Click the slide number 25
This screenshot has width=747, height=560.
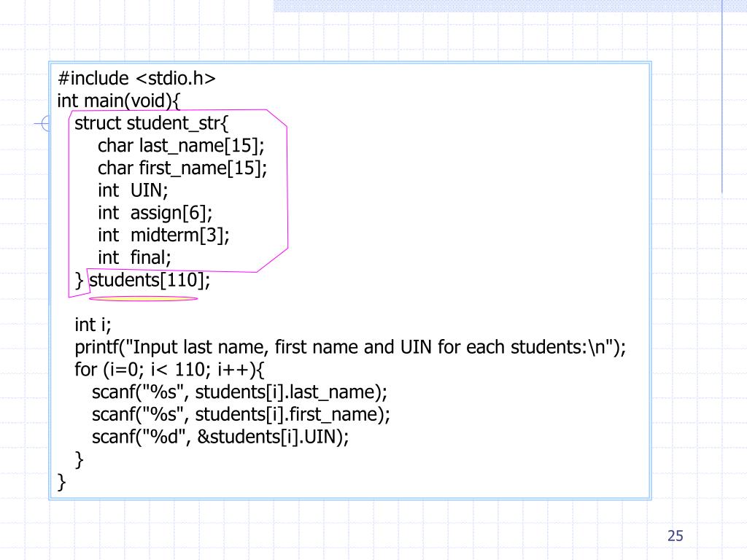675,536
